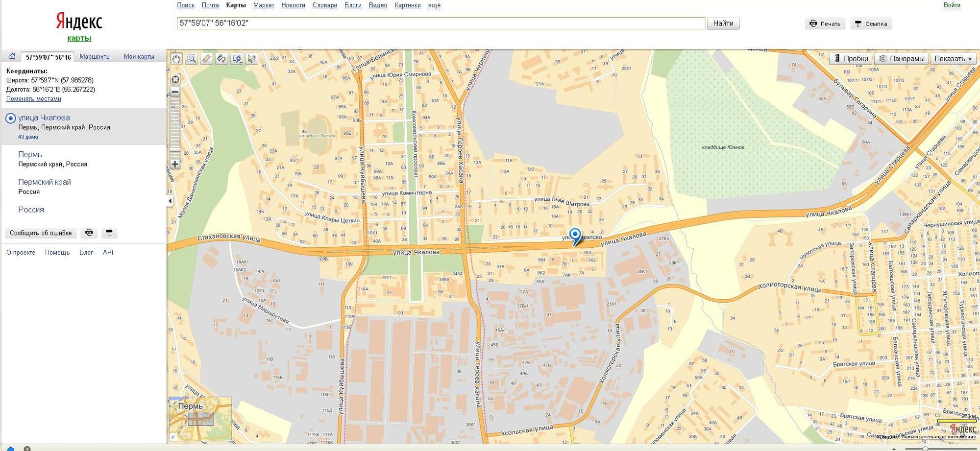Open the Видео service link
This screenshot has width=980, height=451.
click(378, 5)
